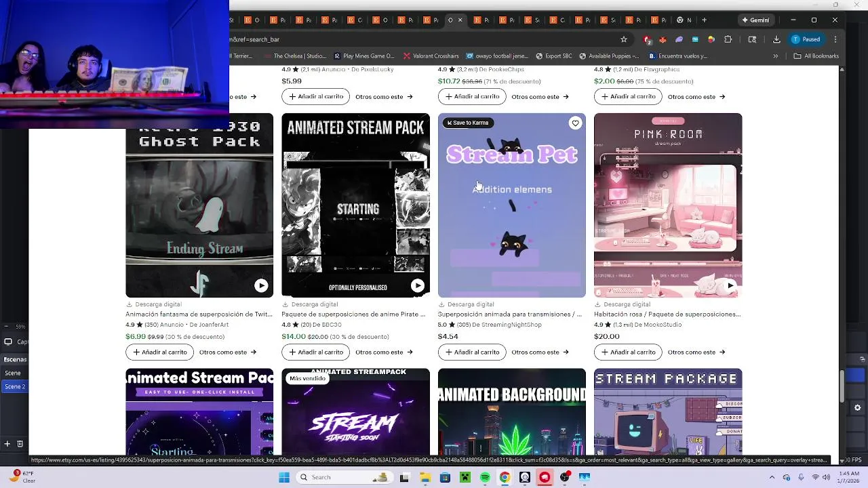Open Minecraft from the taskbar

point(465,477)
